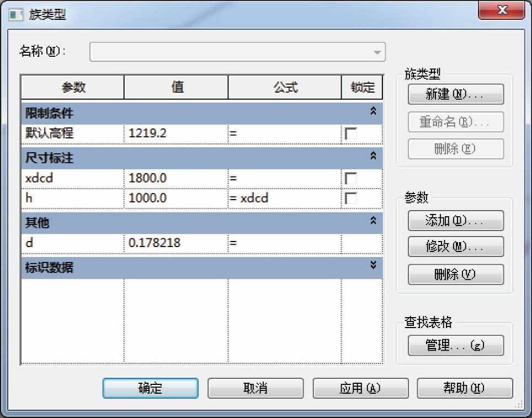This screenshot has height=418, width=532.
Task: Click the 公式 column header
Action: pos(285,88)
